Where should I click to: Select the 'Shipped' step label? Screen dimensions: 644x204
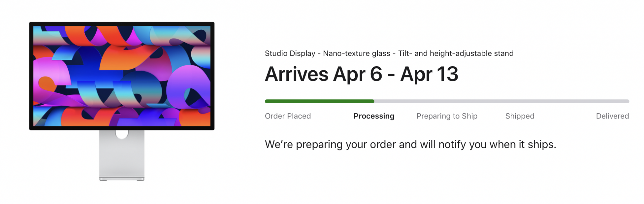point(520,116)
